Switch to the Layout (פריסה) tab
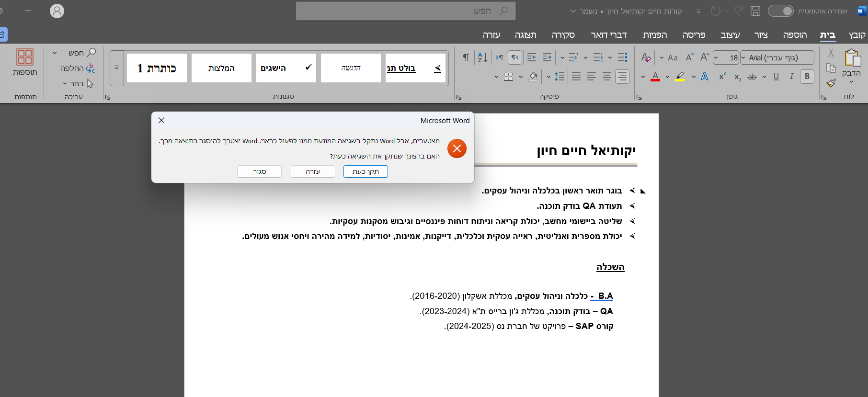The height and width of the screenshot is (397, 868). pyautogui.click(x=694, y=35)
